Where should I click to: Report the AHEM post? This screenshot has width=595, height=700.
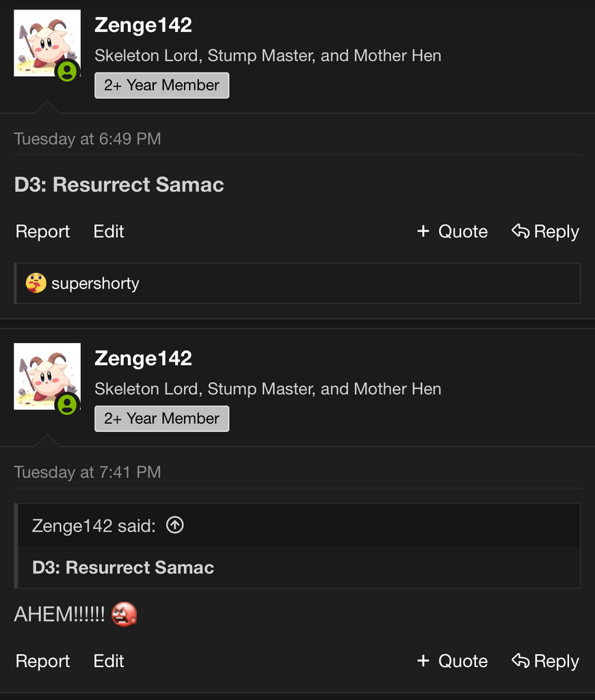pyautogui.click(x=42, y=661)
